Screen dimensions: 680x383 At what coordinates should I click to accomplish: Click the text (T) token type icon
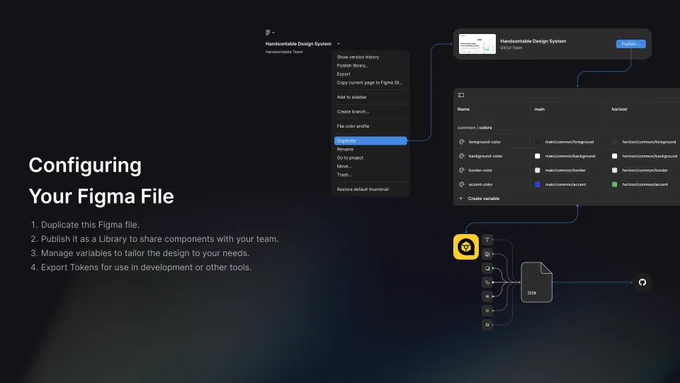tap(487, 240)
